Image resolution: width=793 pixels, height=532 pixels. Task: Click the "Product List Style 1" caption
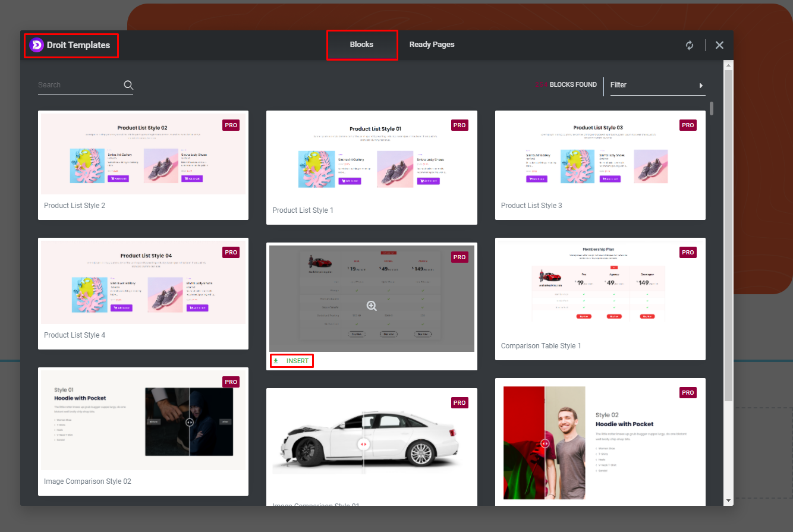(x=303, y=210)
